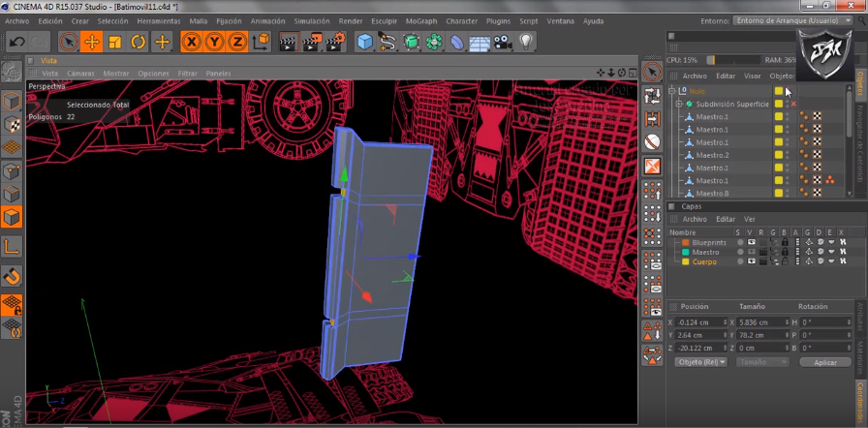
Task: Click the axis L-shaped tool icon
Action: click(x=12, y=247)
